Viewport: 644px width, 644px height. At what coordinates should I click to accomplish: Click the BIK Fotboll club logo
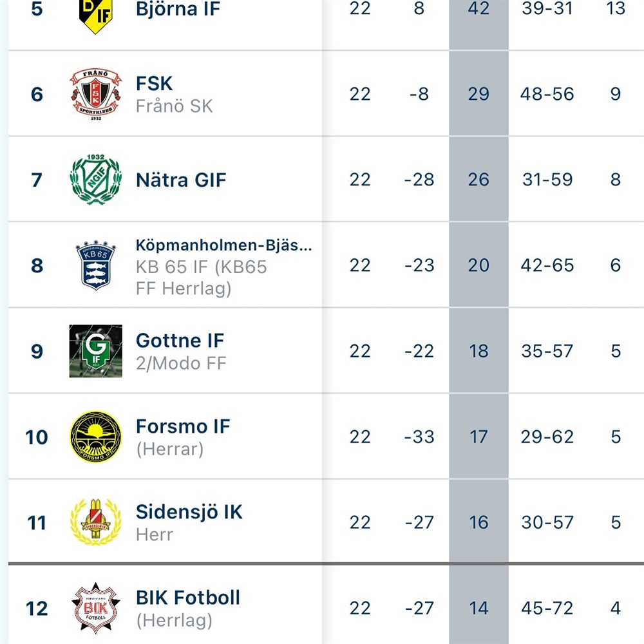click(95, 608)
